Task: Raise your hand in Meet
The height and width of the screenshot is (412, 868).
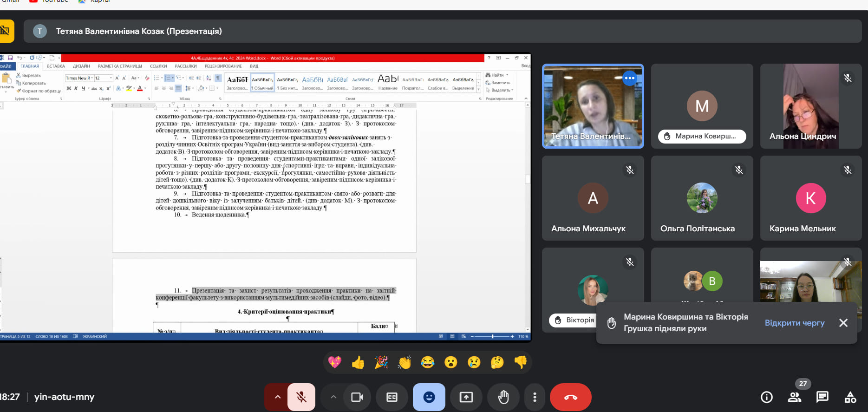Action: 503,397
